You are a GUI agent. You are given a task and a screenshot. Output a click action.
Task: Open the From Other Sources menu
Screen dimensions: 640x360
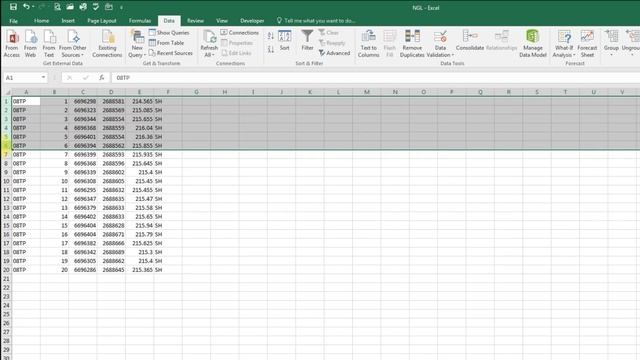(73, 44)
